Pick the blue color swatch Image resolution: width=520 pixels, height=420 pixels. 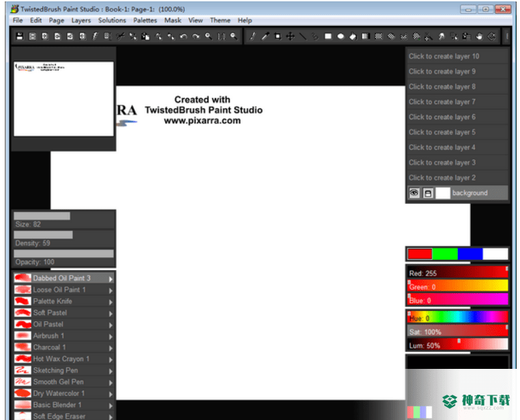[x=470, y=254]
